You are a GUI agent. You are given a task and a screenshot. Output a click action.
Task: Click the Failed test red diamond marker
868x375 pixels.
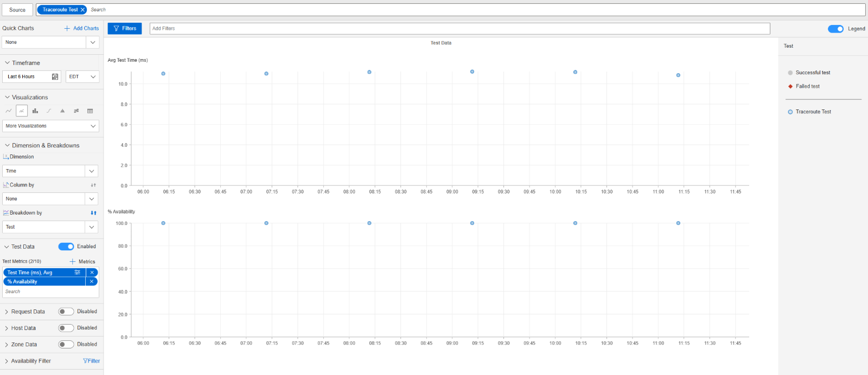[x=790, y=87]
